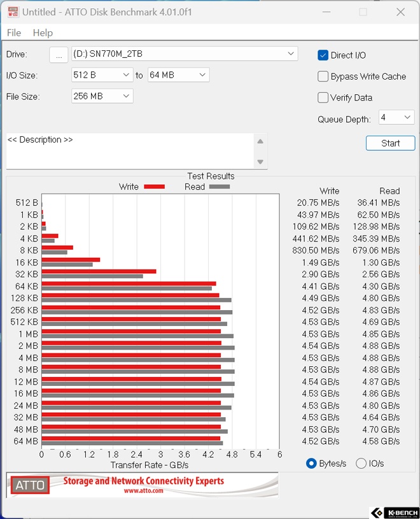Minimize the ATTO Disk Benchmark window
The image size is (420, 519).
[x=326, y=12]
